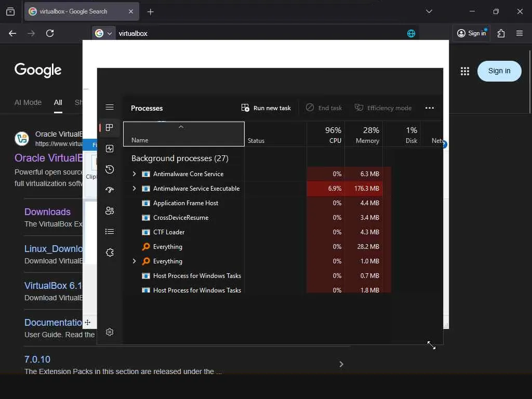Image resolution: width=532 pixels, height=399 pixels.
Task: Go forward in browser
Action: (31, 33)
